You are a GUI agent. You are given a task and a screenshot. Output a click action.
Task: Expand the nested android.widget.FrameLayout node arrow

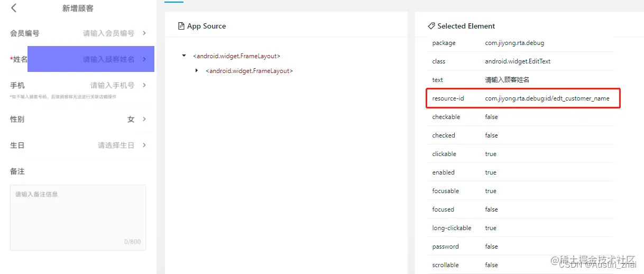click(197, 70)
